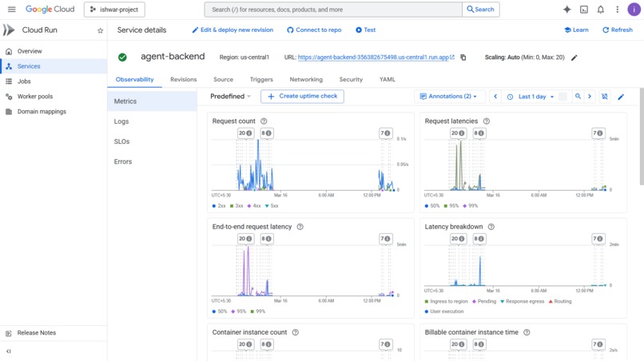
Task: Click annotation marker 8 on Latency breakdown
Action: point(479,239)
